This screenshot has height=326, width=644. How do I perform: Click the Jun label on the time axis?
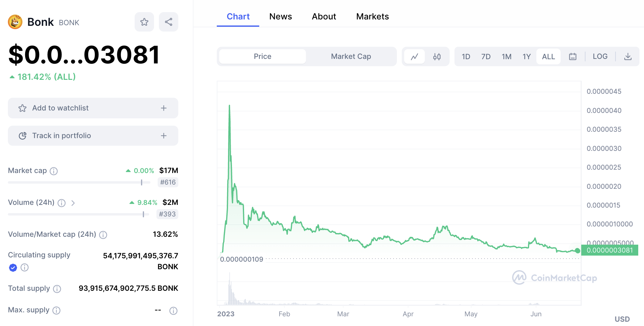point(536,314)
